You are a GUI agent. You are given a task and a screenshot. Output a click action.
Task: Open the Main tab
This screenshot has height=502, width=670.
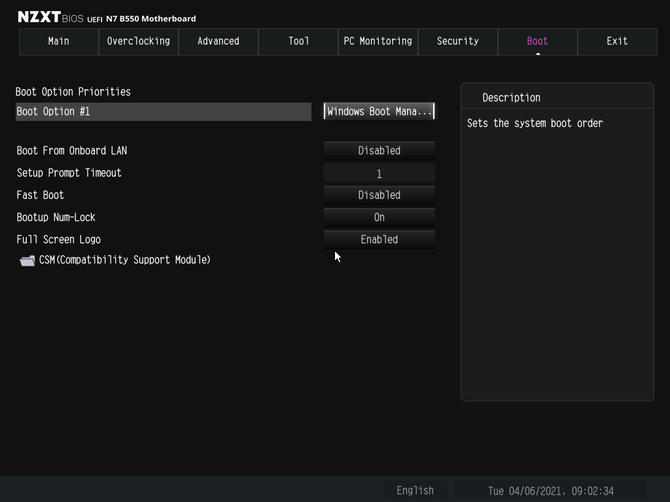pos(59,41)
